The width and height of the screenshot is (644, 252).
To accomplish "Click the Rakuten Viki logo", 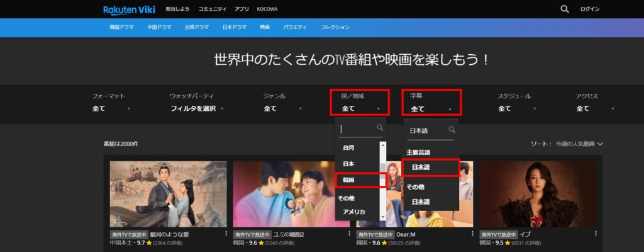I will point(129,9).
